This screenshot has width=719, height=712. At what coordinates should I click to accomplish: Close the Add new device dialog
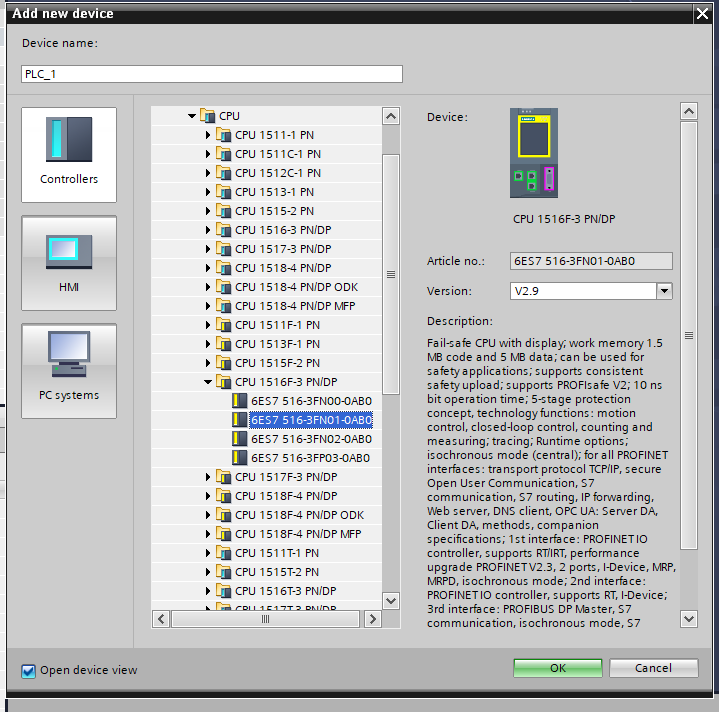pos(702,14)
